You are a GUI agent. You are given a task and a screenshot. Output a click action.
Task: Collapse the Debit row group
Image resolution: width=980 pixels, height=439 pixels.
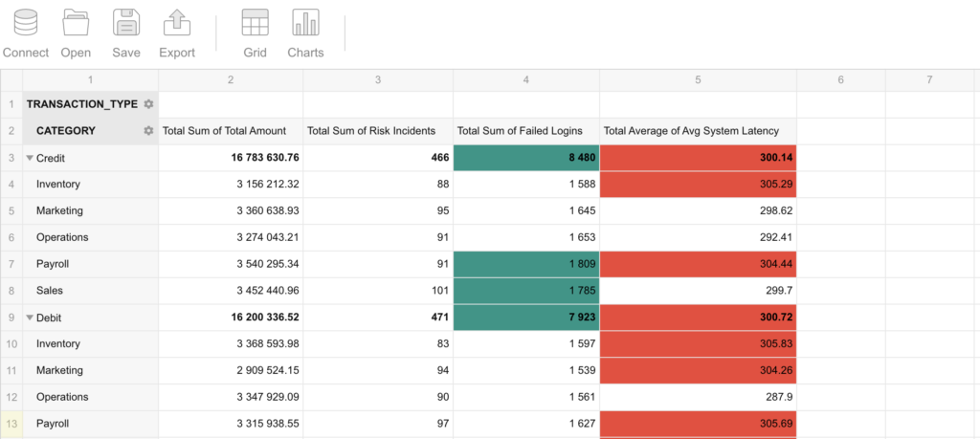tap(30, 318)
